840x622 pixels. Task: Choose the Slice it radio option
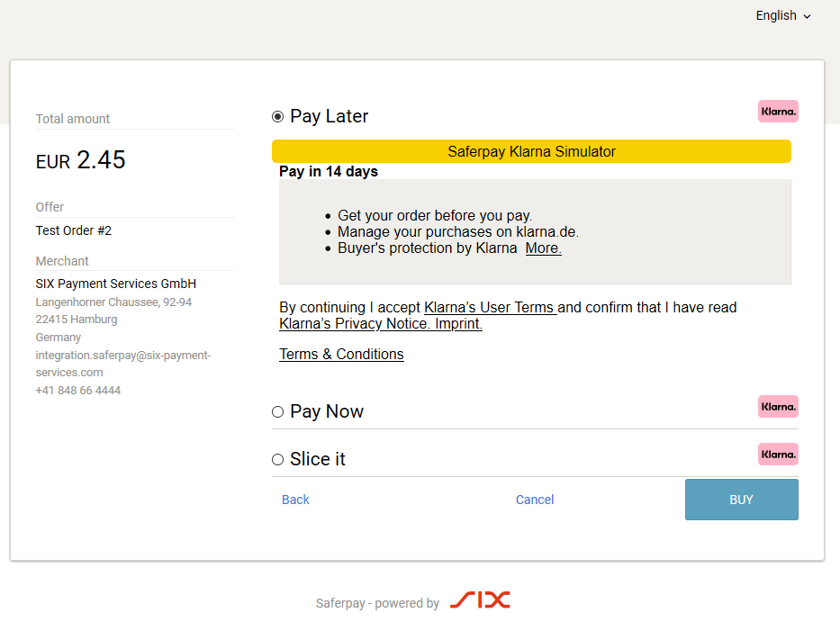[x=277, y=459]
